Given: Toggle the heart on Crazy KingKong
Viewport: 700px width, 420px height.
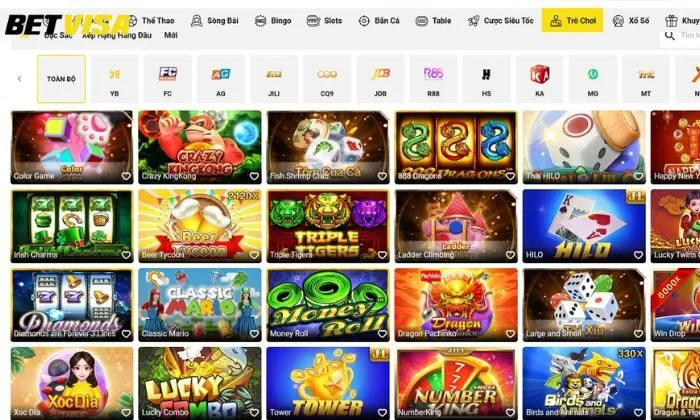Looking at the screenshot, I should 254,176.
